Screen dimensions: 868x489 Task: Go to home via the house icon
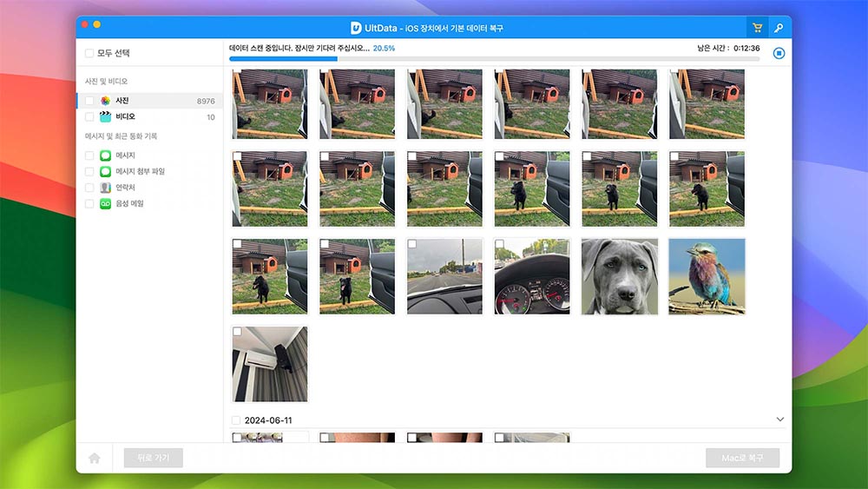(x=95, y=458)
